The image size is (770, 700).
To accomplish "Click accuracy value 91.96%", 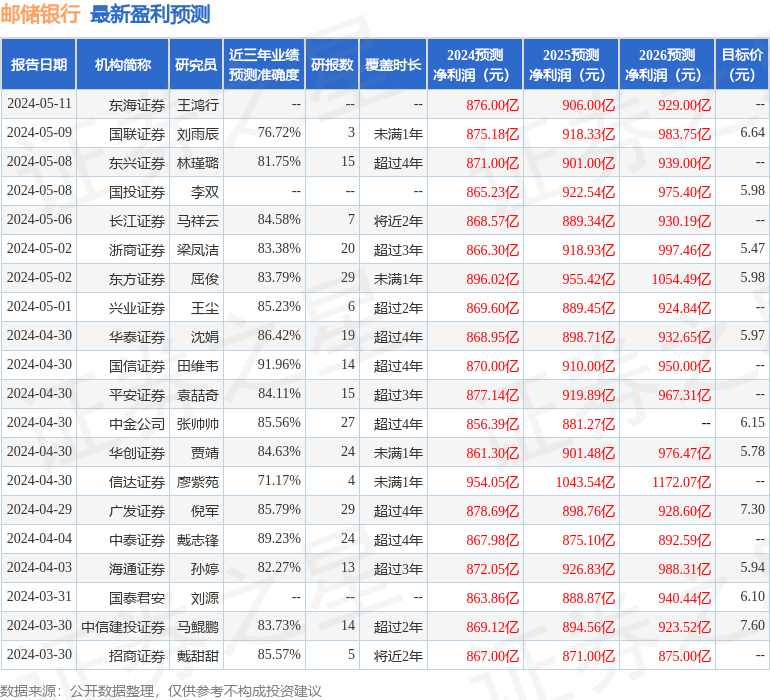I will point(279,364).
